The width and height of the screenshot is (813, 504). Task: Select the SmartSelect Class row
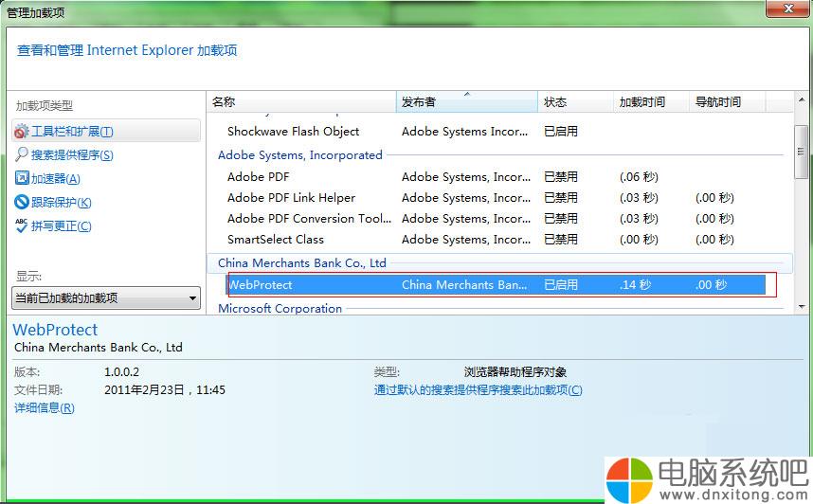[497, 239]
